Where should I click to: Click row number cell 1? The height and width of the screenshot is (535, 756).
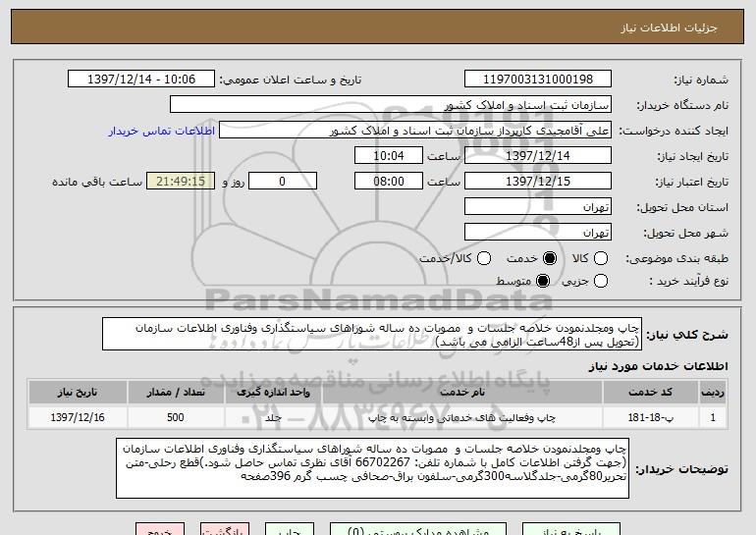click(x=713, y=417)
